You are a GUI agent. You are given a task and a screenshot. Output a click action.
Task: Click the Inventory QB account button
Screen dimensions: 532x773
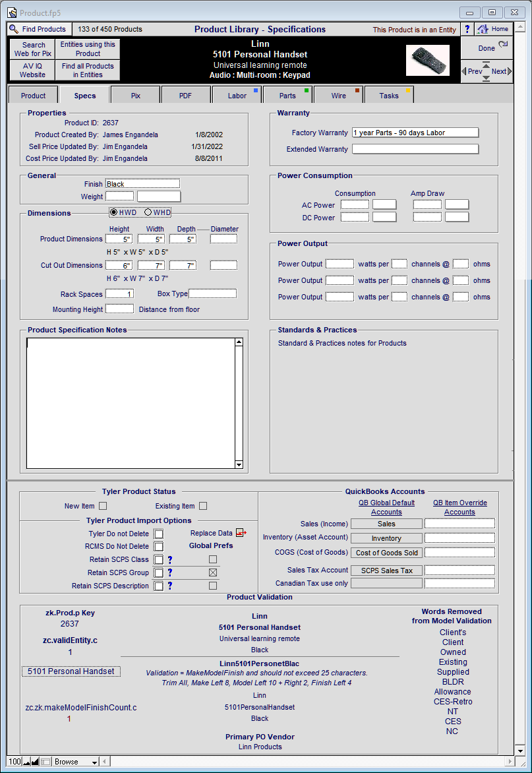(386, 538)
